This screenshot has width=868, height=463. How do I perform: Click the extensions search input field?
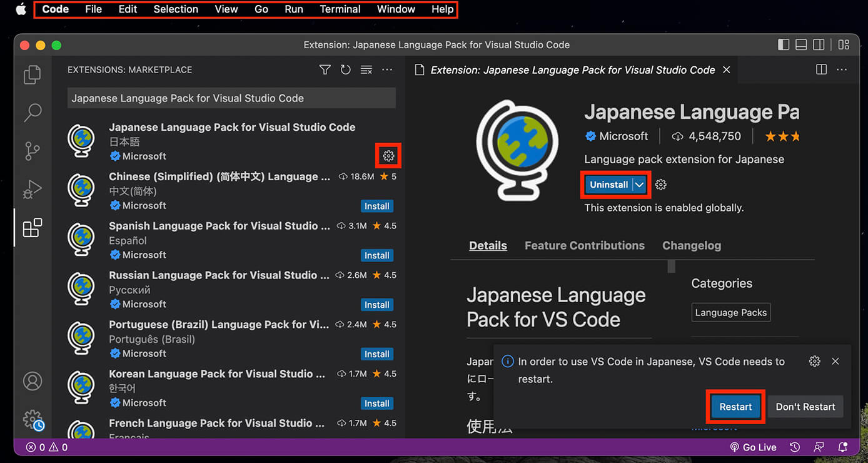click(231, 98)
